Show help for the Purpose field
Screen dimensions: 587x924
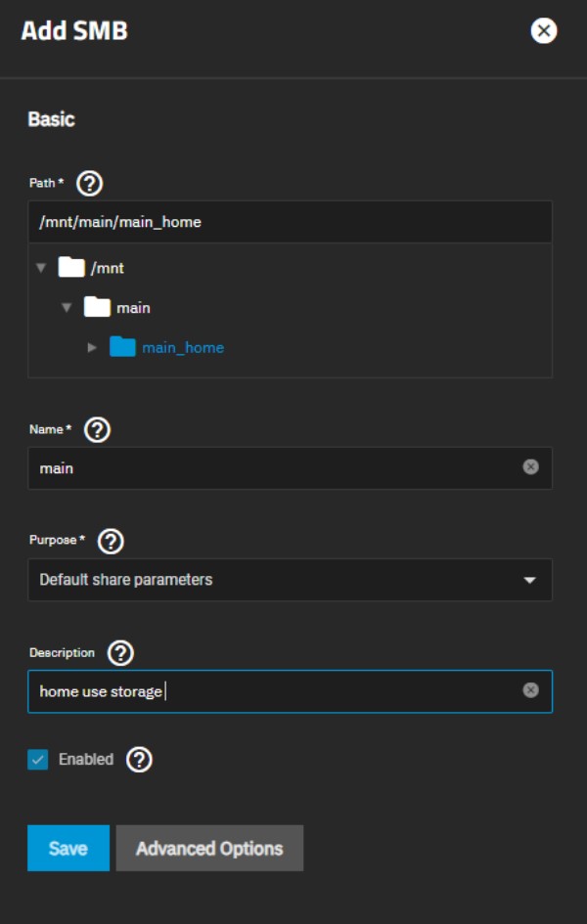click(112, 541)
